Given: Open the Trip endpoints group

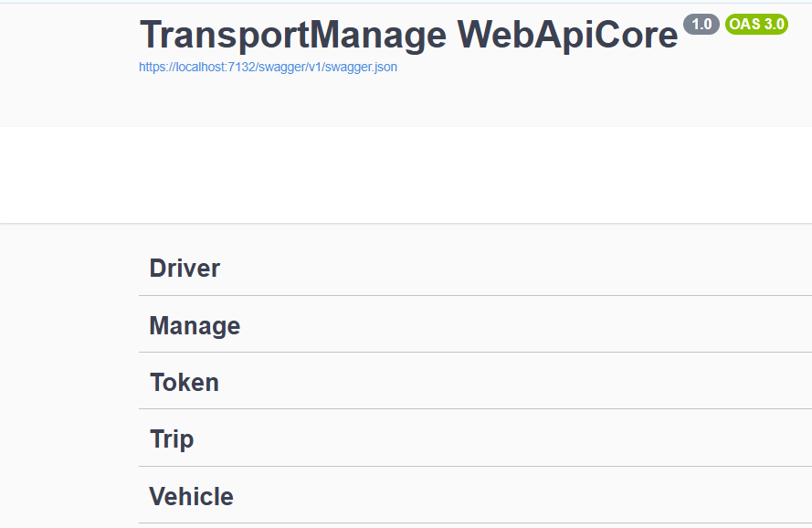Looking at the screenshot, I should [x=172, y=438].
